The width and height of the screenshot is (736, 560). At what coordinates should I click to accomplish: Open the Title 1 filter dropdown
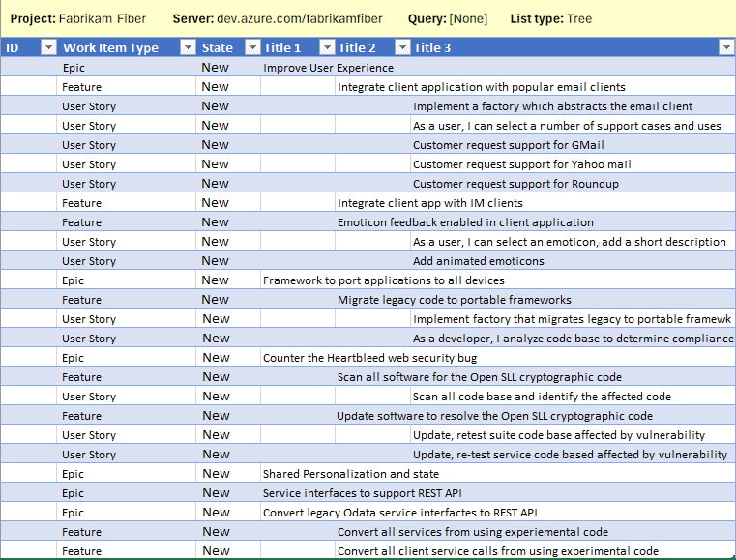327,47
